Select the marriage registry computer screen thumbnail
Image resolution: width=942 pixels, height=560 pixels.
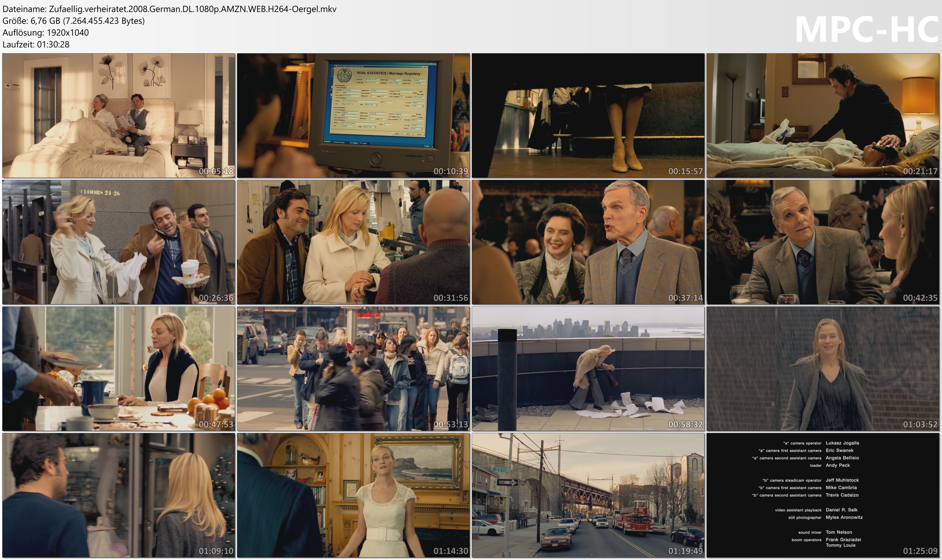point(353,116)
